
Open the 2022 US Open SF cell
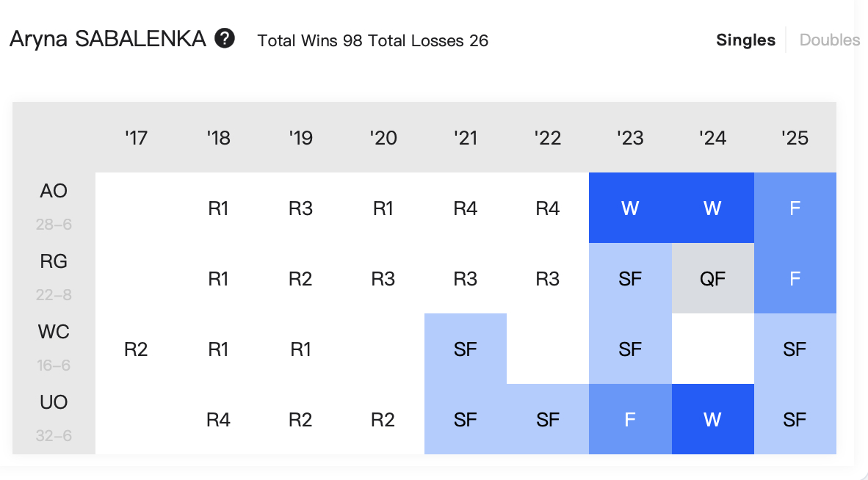[x=548, y=419]
